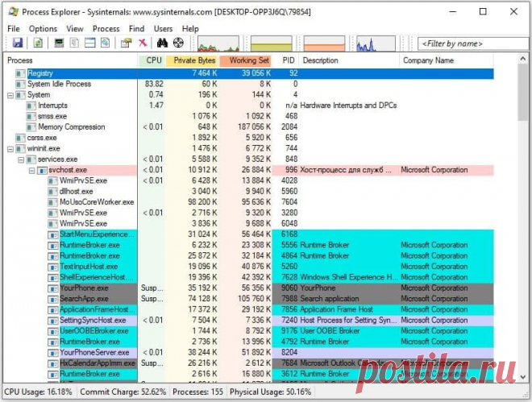Select the Interrupts row

pos(248,106)
